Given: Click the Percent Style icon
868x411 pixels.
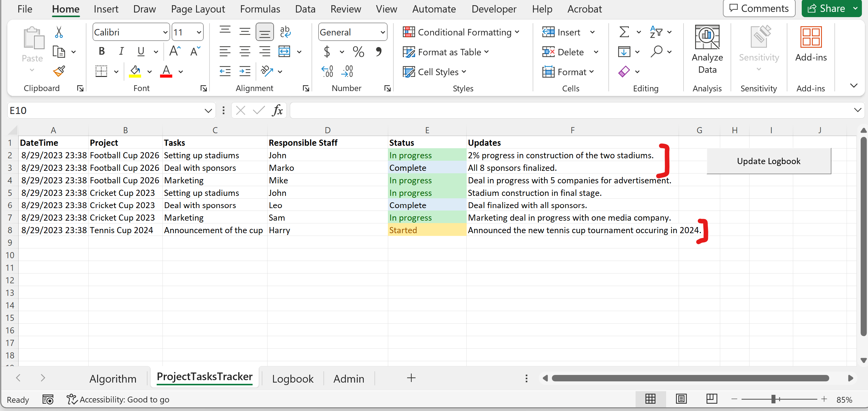Looking at the screenshot, I should pos(358,52).
